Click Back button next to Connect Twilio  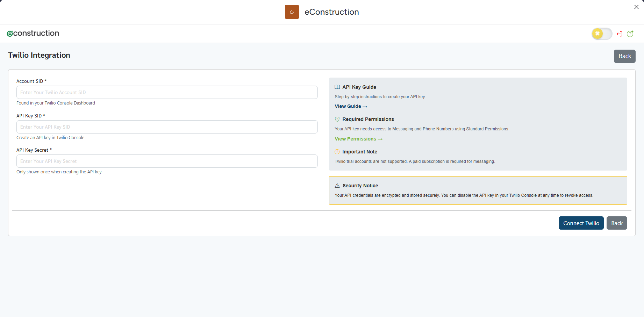coord(617,223)
